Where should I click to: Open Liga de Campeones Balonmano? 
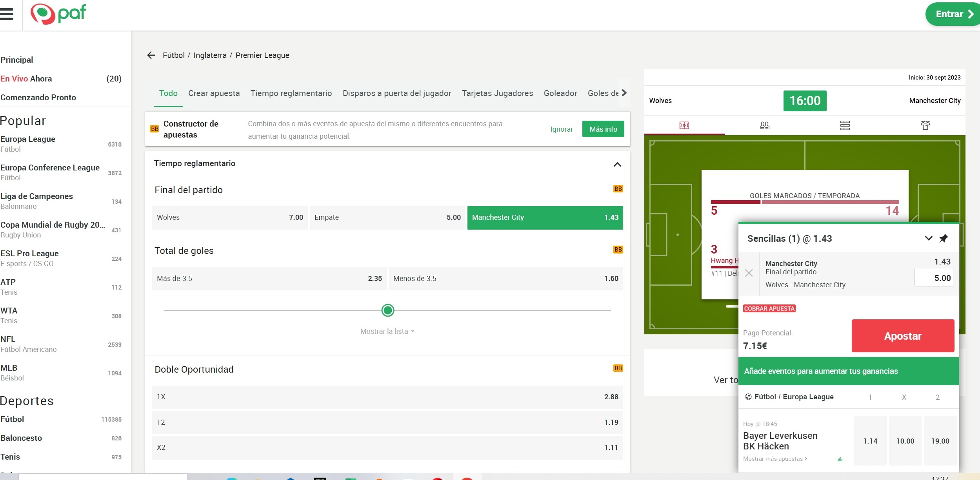(x=61, y=201)
